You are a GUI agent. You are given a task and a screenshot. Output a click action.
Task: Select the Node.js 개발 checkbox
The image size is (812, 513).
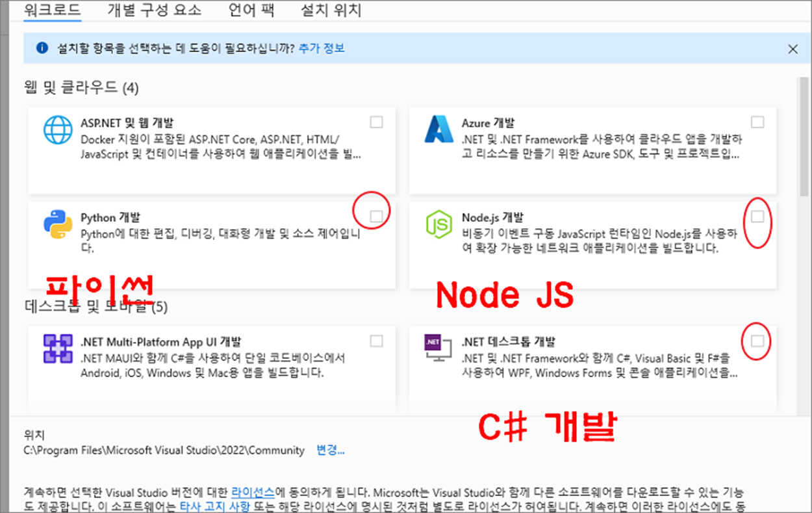[x=757, y=217]
